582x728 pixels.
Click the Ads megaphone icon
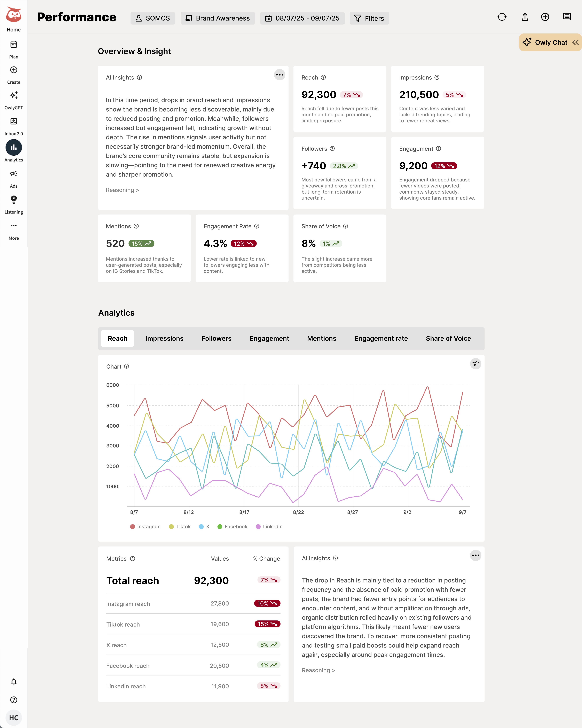(x=14, y=173)
